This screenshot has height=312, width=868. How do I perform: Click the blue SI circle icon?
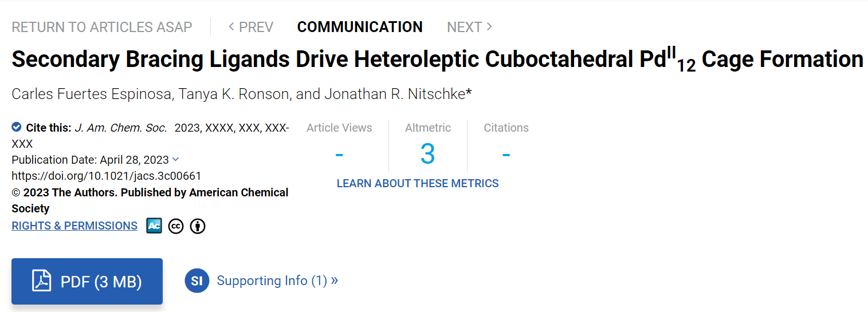point(197,281)
